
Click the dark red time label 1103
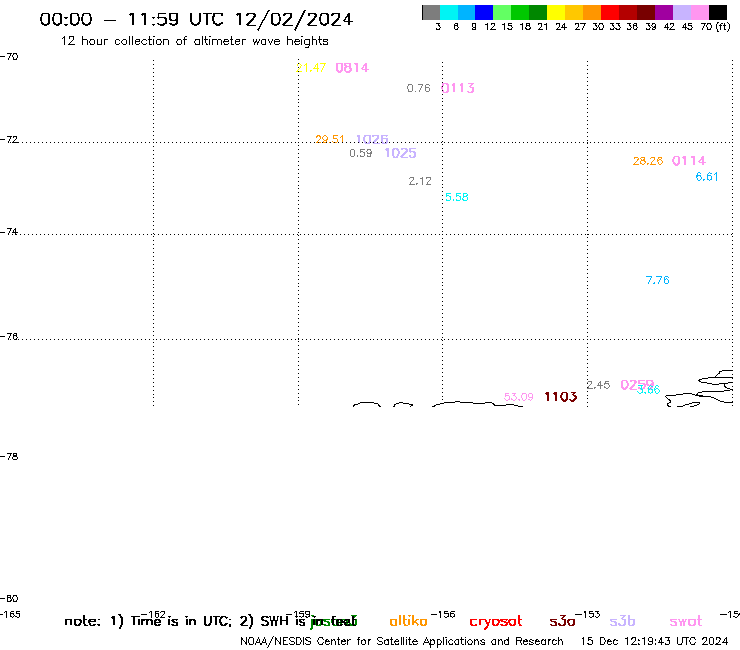561,397
